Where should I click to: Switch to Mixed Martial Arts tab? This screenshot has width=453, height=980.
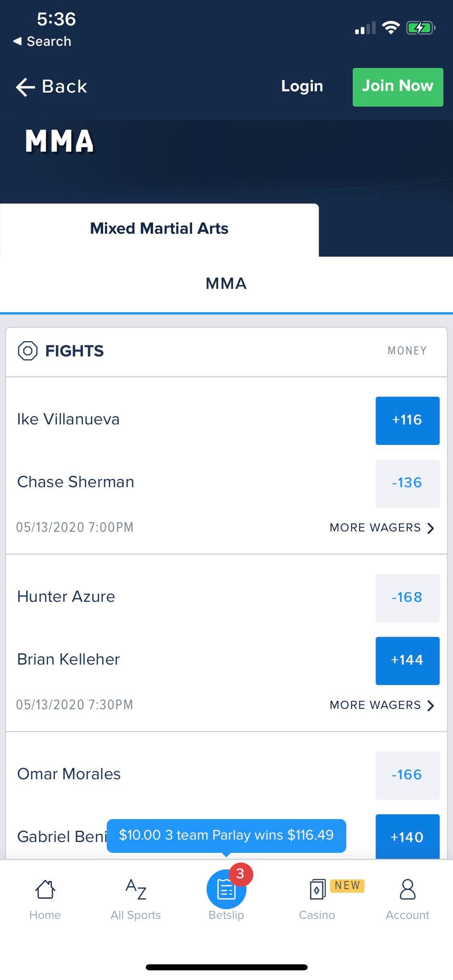pyautogui.click(x=159, y=229)
